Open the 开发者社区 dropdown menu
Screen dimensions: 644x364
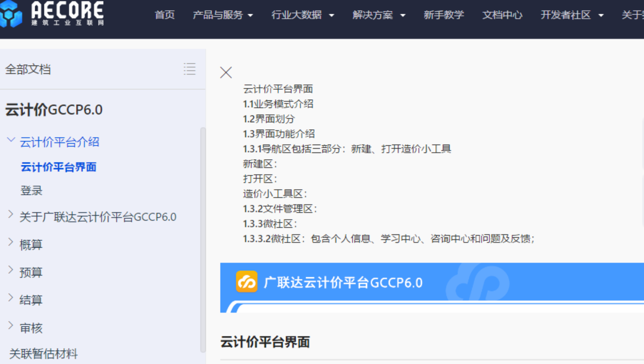pos(572,15)
